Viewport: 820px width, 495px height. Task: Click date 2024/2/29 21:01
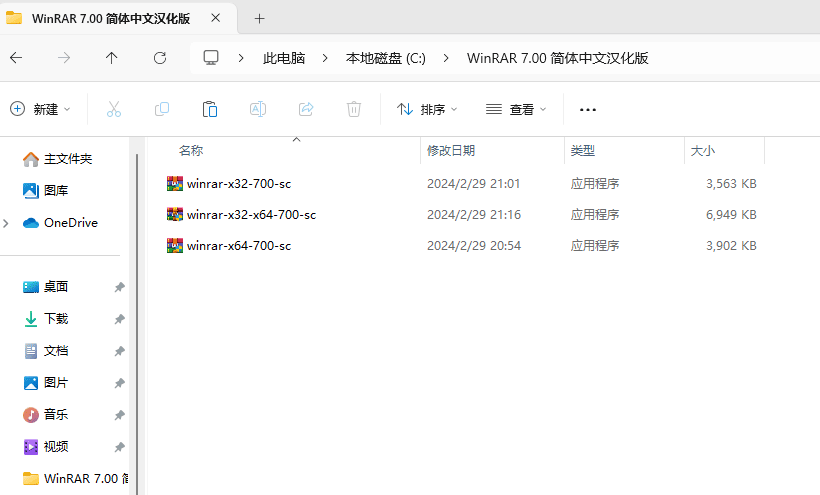click(474, 184)
